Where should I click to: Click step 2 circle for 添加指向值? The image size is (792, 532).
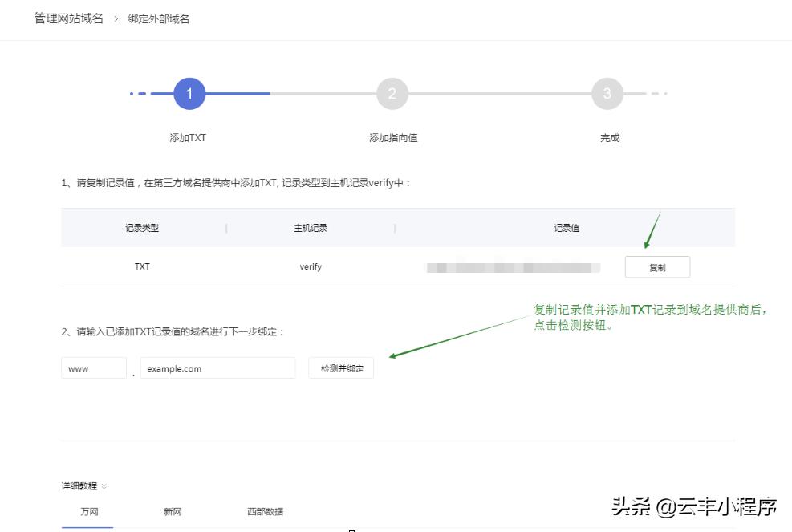click(392, 93)
